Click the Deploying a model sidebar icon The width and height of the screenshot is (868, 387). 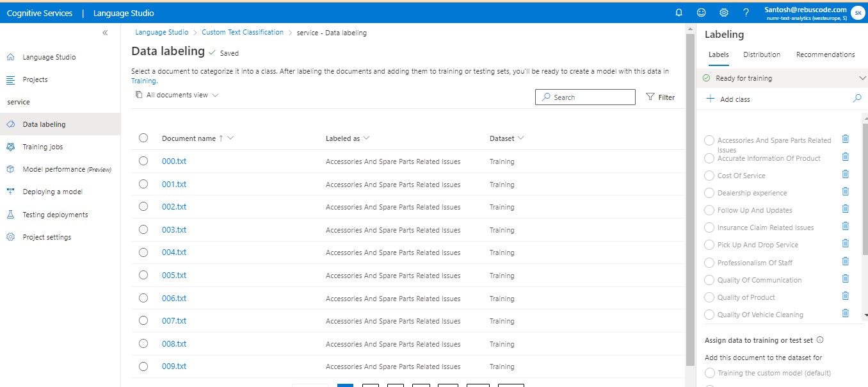[10, 191]
